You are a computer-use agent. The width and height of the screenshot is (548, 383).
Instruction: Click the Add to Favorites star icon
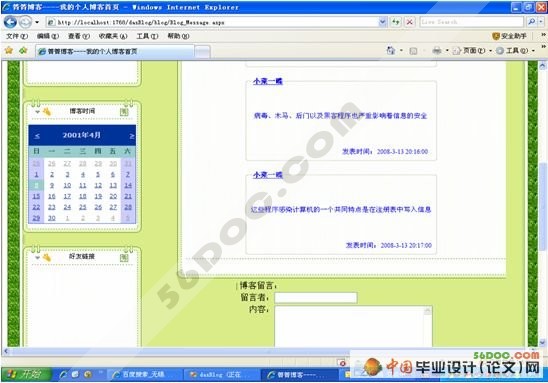tap(23, 51)
